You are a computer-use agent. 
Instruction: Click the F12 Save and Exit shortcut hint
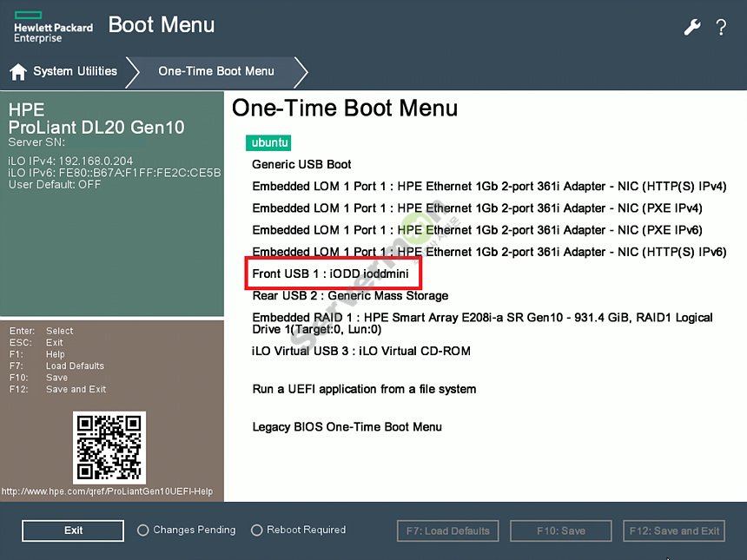pyautogui.click(x=57, y=390)
